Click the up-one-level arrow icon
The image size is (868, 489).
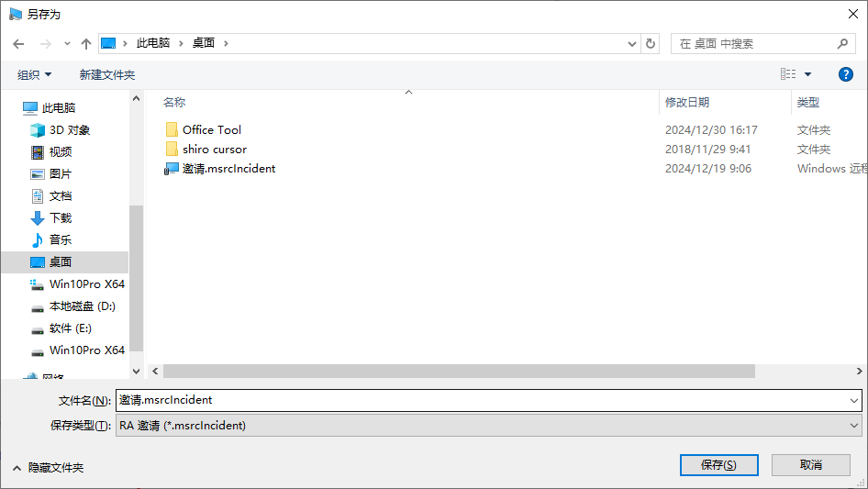pyautogui.click(x=86, y=43)
